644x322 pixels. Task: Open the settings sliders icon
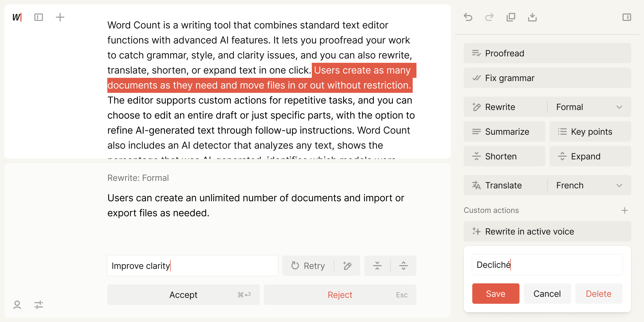(x=39, y=305)
